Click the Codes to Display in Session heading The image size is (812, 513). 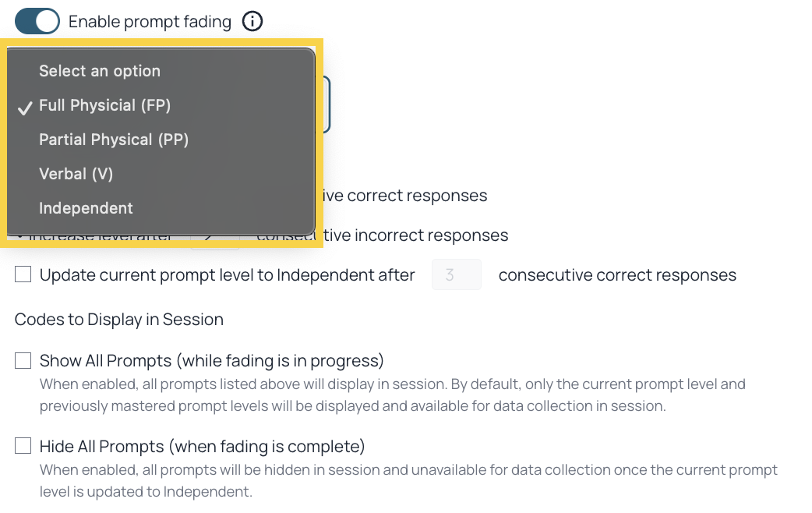[x=119, y=320]
